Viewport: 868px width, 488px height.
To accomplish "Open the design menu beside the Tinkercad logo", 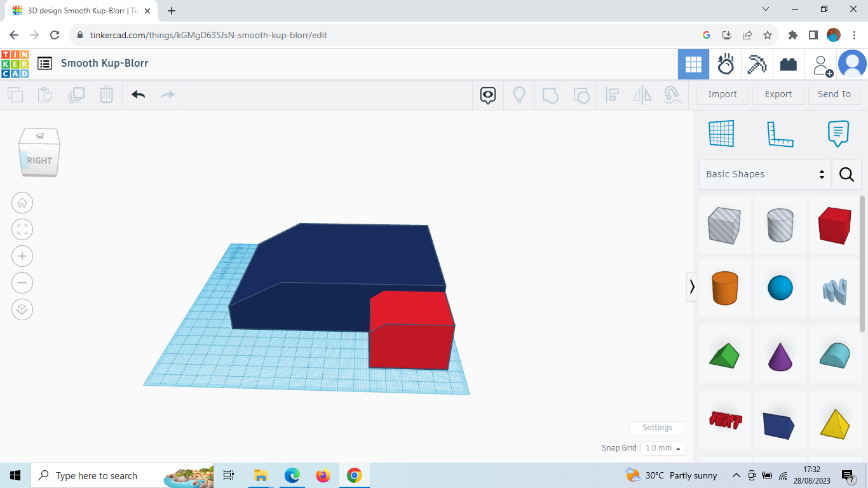I will point(44,64).
